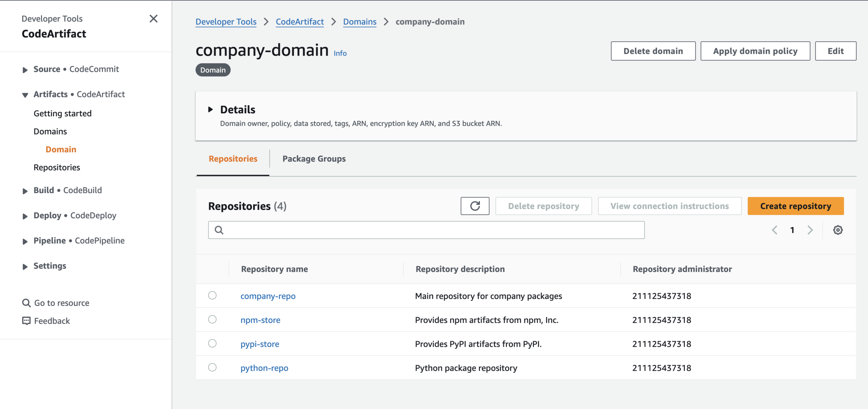Select the npm-store radio button
Image resolution: width=868 pixels, height=409 pixels.
pos(212,319)
